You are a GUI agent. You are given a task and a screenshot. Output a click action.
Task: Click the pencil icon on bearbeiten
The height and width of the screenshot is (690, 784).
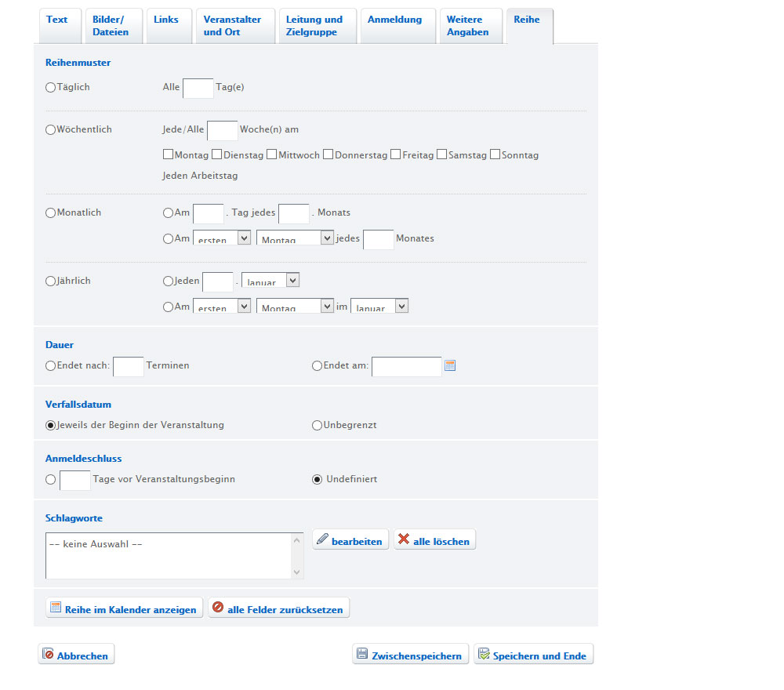tap(323, 539)
